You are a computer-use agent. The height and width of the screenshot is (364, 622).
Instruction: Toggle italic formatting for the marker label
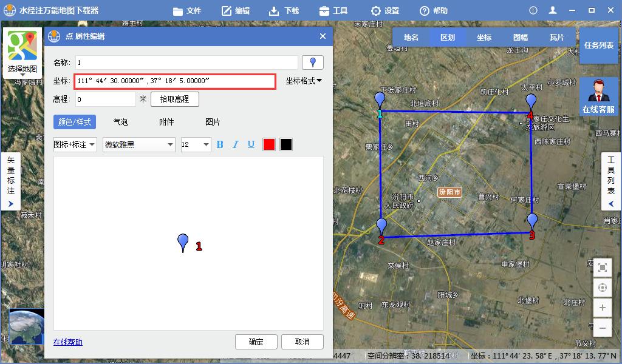[x=236, y=144]
